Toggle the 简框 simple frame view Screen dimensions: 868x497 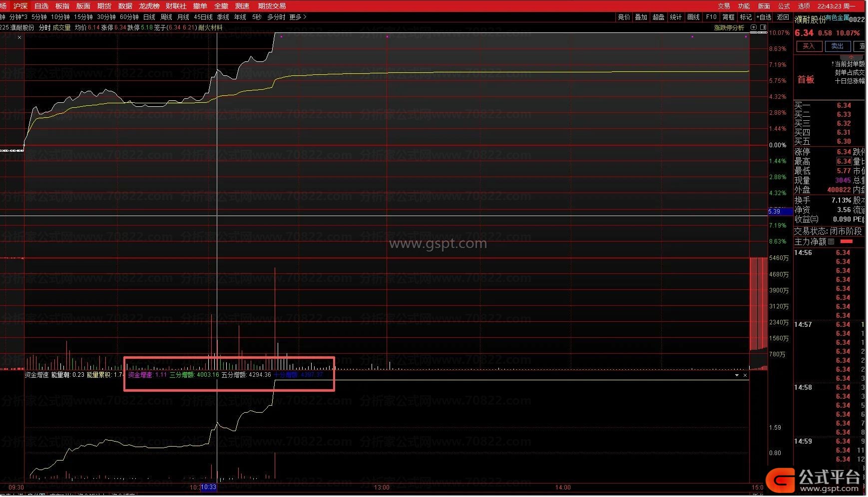click(728, 17)
